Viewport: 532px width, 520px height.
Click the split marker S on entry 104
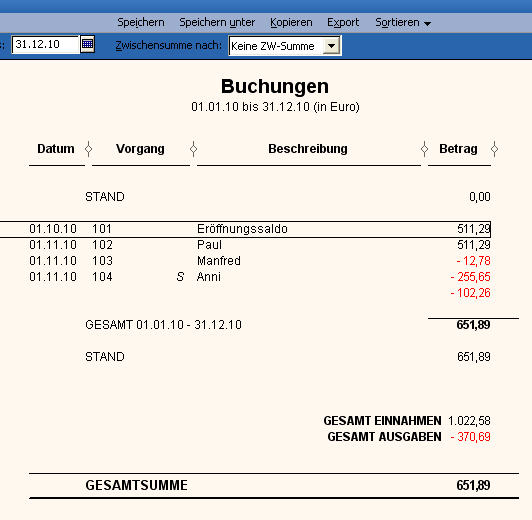click(180, 277)
